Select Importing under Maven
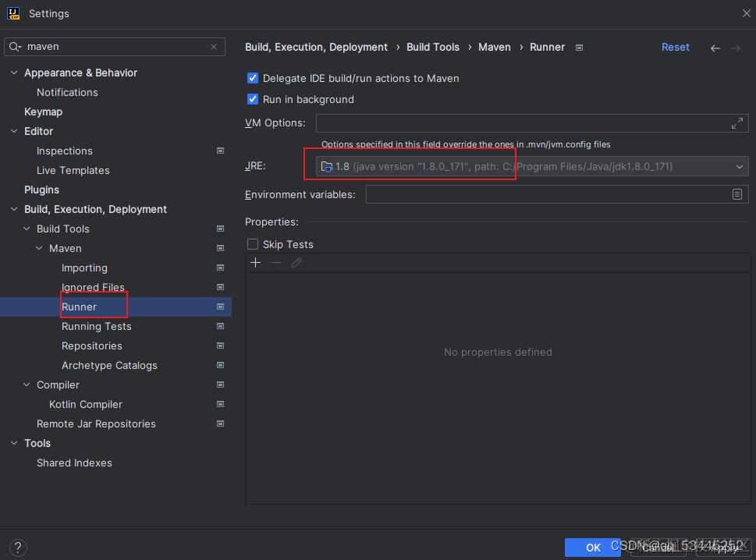This screenshot has width=756, height=560. tap(84, 268)
